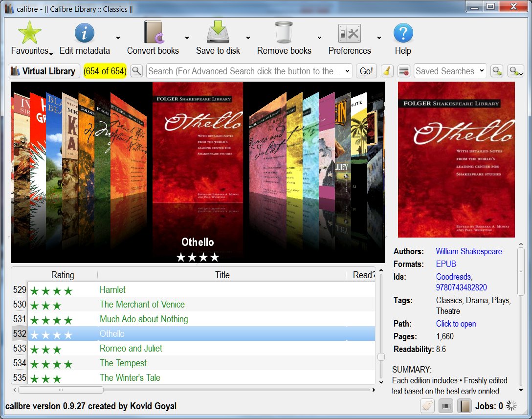Image resolution: width=532 pixels, height=419 pixels.
Task: Click the Save to disk icon
Action: 218,32
